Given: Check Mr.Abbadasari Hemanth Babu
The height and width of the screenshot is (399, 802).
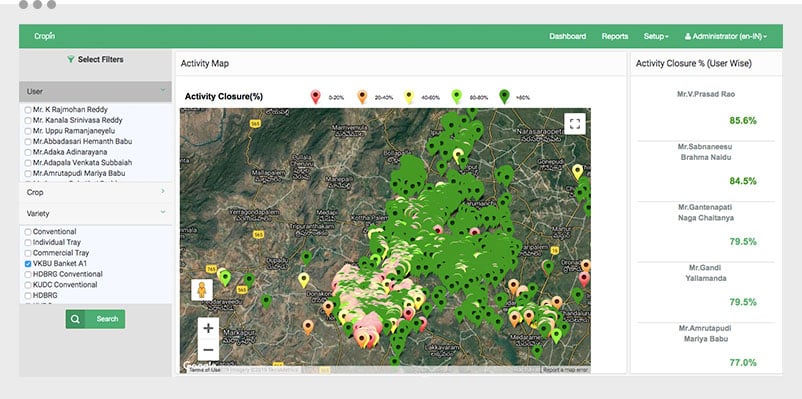Looking at the screenshot, I should pos(28,142).
